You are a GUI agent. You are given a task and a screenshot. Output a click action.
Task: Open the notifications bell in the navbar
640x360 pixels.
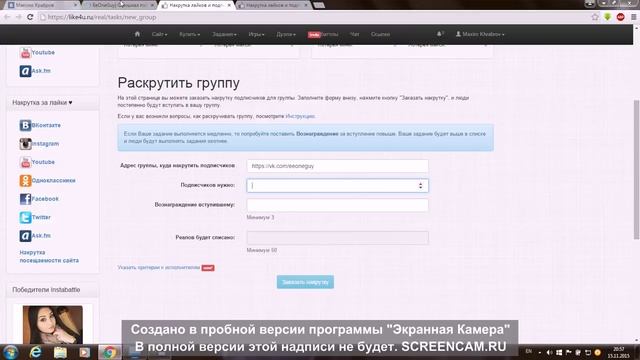click(x=440, y=34)
